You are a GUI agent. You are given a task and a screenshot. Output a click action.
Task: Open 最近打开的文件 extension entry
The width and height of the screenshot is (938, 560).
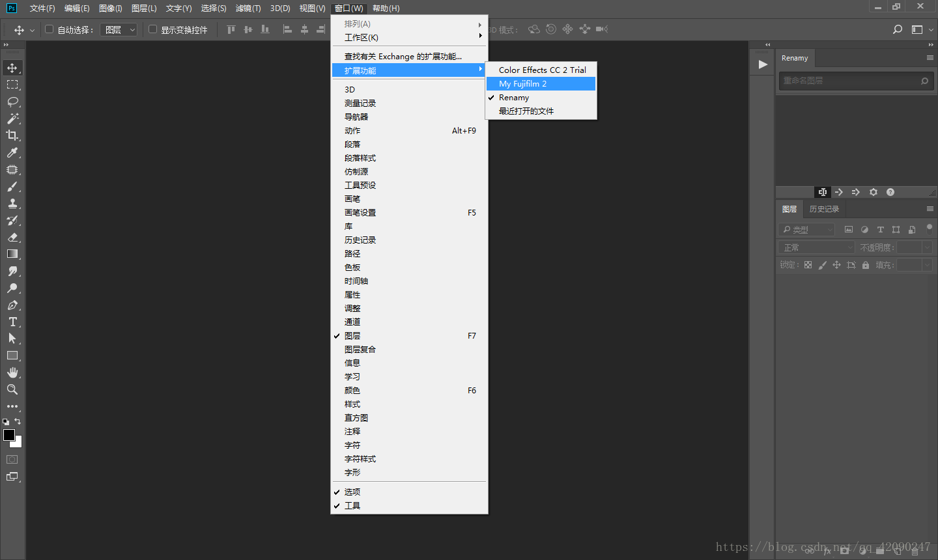click(541, 111)
